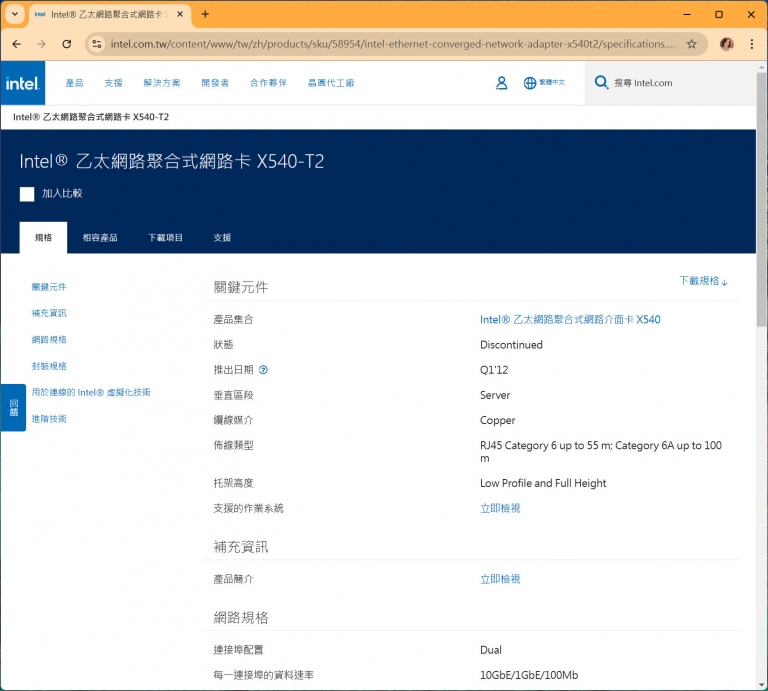
Task: Open Chrome three-dot menu
Action: tap(751, 44)
